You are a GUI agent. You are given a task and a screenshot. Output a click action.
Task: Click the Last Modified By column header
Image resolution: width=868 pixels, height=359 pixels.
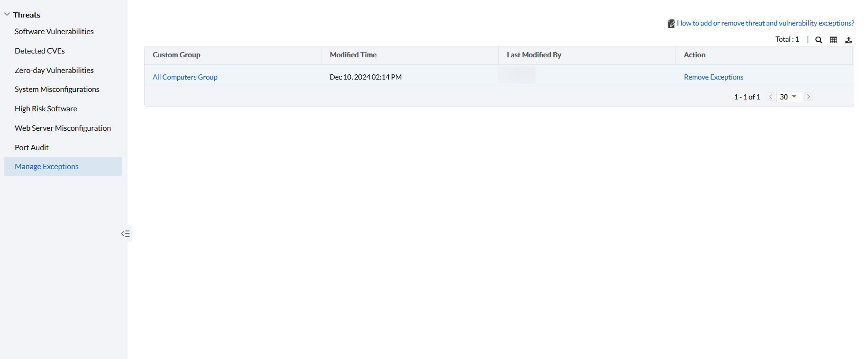click(x=587, y=55)
